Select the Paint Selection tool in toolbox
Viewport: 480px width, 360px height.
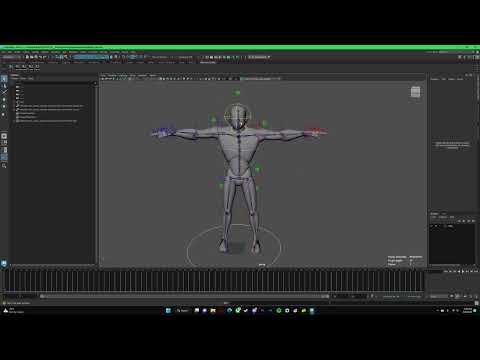click(x=4, y=92)
